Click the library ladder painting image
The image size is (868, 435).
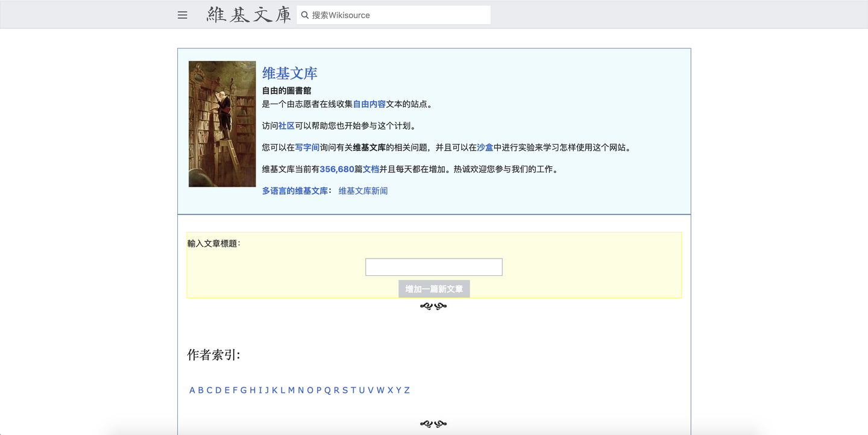point(222,124)
